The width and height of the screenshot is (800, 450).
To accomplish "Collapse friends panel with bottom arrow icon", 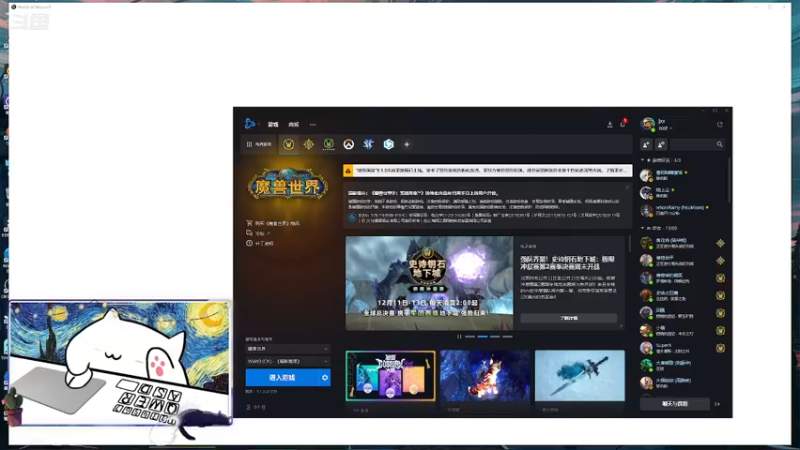I will click(717, 404).
